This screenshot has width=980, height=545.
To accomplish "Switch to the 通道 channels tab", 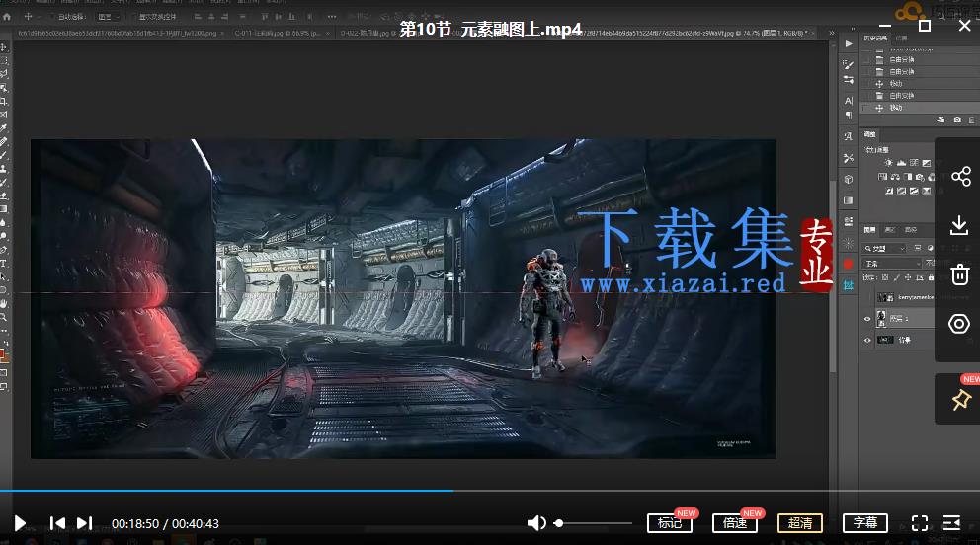I will click(890, 230).
